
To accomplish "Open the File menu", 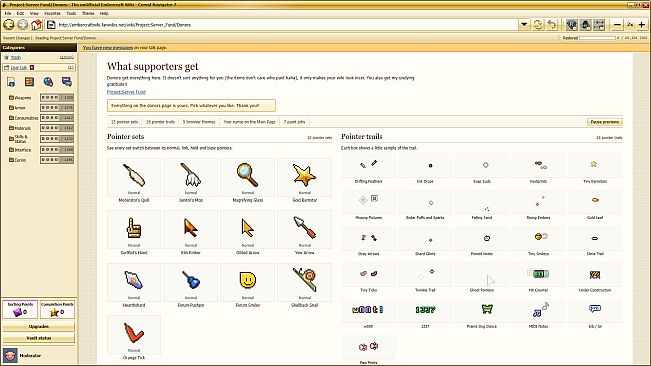I will coord(8,13).
